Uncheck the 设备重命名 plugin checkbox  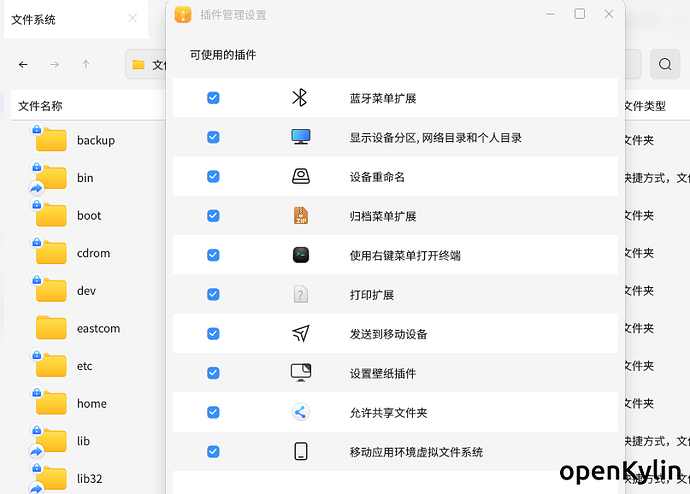(213, 176)
